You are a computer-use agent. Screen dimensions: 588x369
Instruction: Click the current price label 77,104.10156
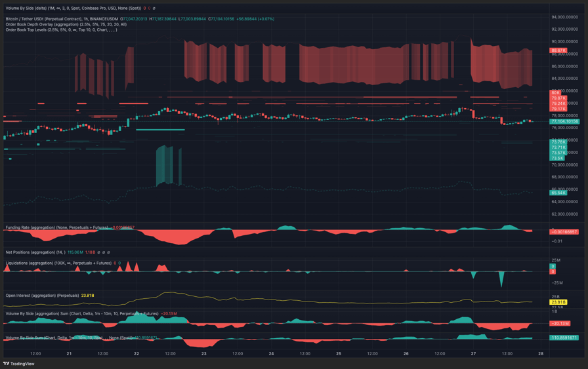click(x=564, y=121)
